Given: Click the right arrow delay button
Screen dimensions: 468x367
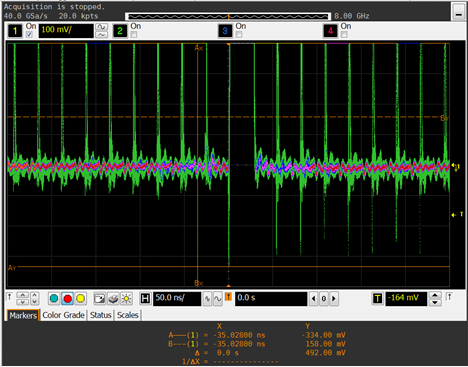Looking at the screenshot, I should tap(334, 299).
